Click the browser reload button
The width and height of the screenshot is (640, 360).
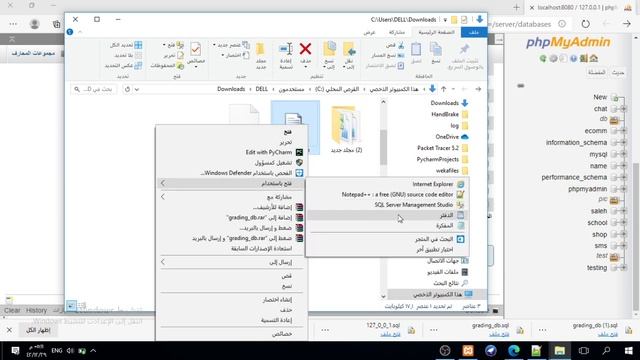tap(585, 24)
